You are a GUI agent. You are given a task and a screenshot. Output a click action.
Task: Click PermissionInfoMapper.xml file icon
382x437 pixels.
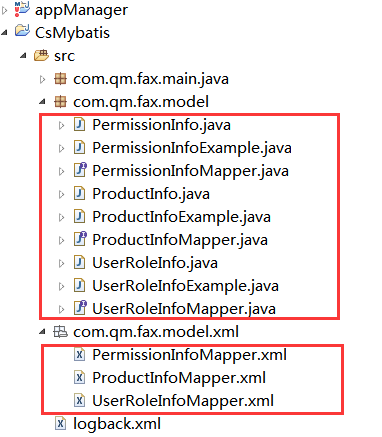pos(79,355)
